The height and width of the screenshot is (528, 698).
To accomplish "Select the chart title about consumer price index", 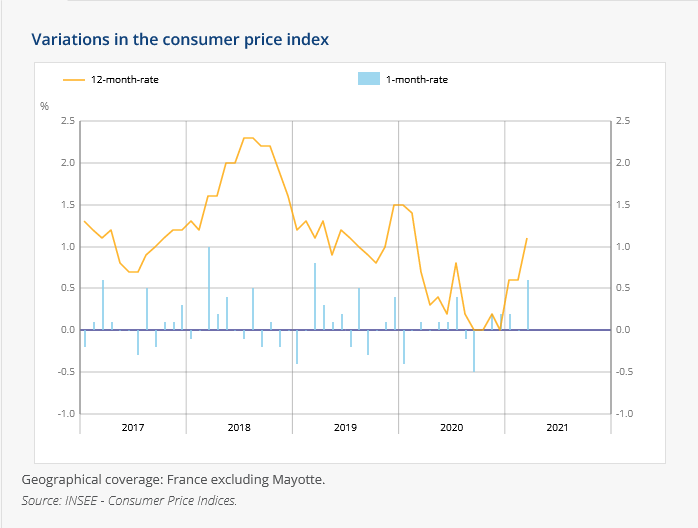I will (x=180, y=39).
